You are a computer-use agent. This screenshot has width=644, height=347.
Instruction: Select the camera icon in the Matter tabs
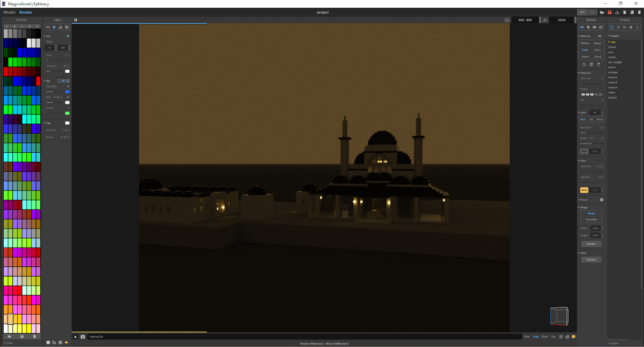(x=594, y=27)
